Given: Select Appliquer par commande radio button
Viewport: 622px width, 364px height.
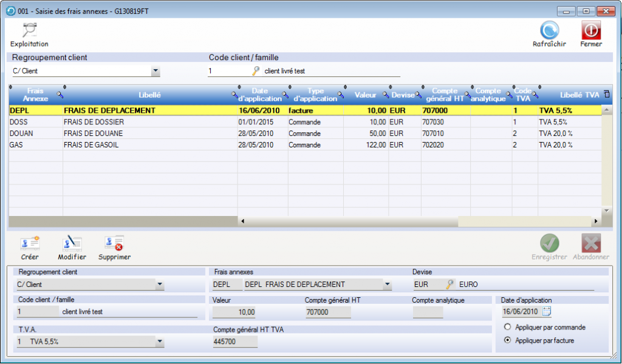Looking at the screenshot, I should [x=507, y=327].
